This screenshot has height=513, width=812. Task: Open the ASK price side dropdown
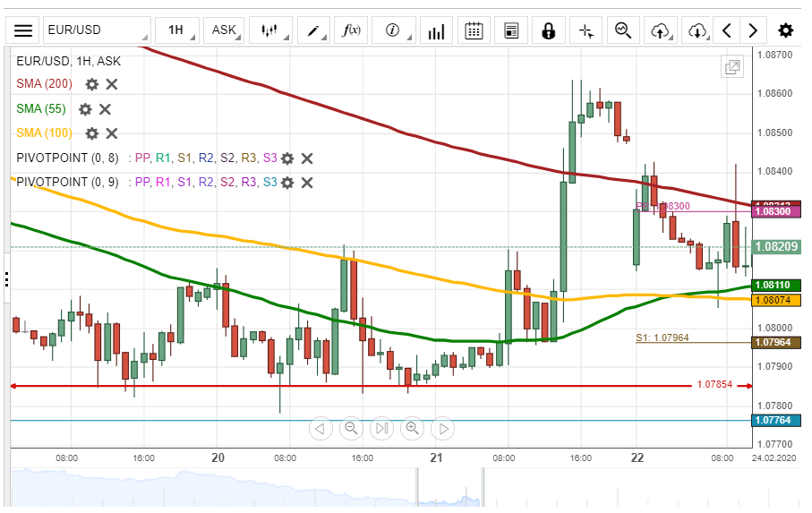[x=224, y=30]
